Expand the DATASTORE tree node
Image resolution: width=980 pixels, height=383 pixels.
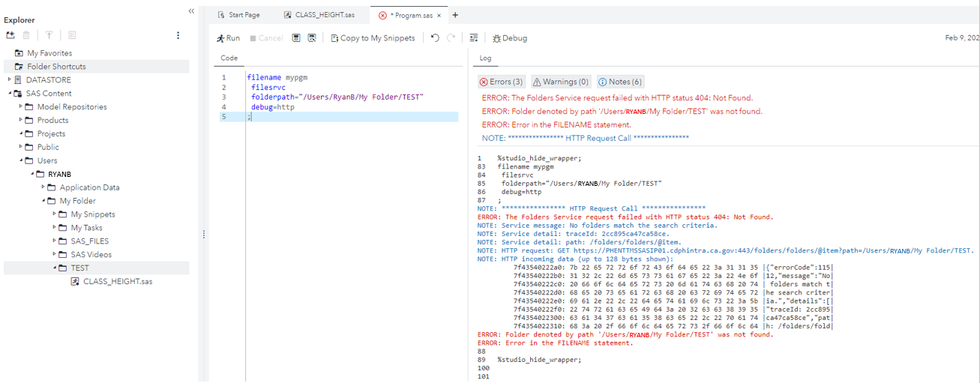[10, 80]
